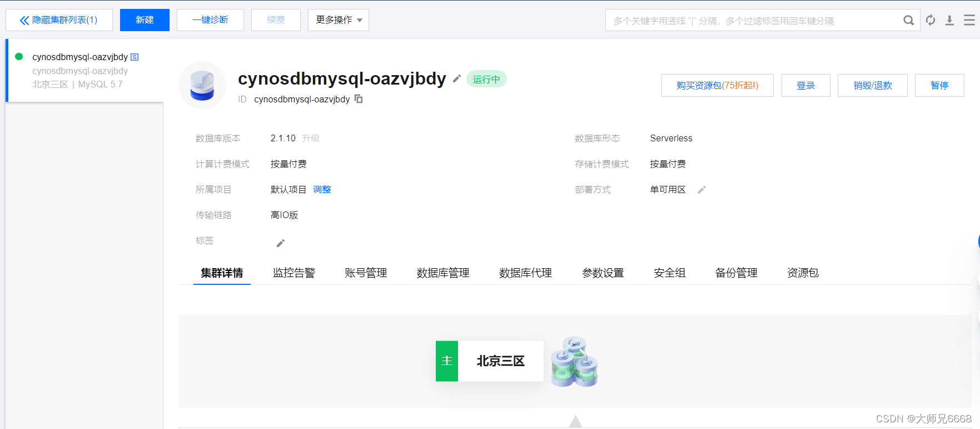Click the 高IO版 transmission link value
Image resolution: width=980 pixels, height=429 pixels.
click(x=285, y=215)
